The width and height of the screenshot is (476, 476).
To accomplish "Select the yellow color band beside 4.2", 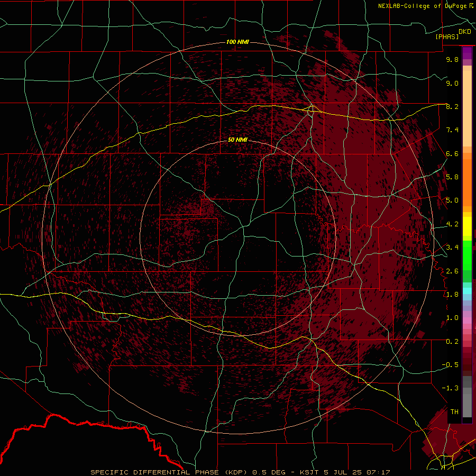I will coord(467,226).
